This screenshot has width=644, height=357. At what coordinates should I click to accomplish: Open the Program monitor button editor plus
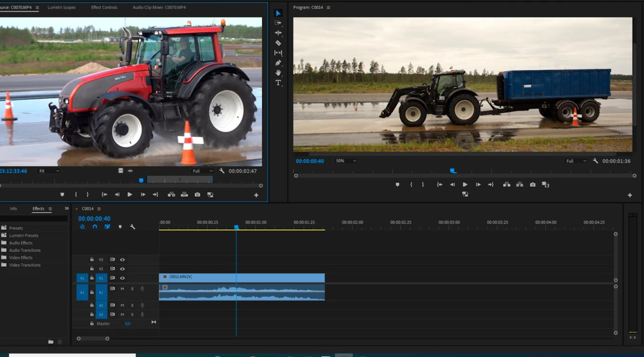(630, 195)
